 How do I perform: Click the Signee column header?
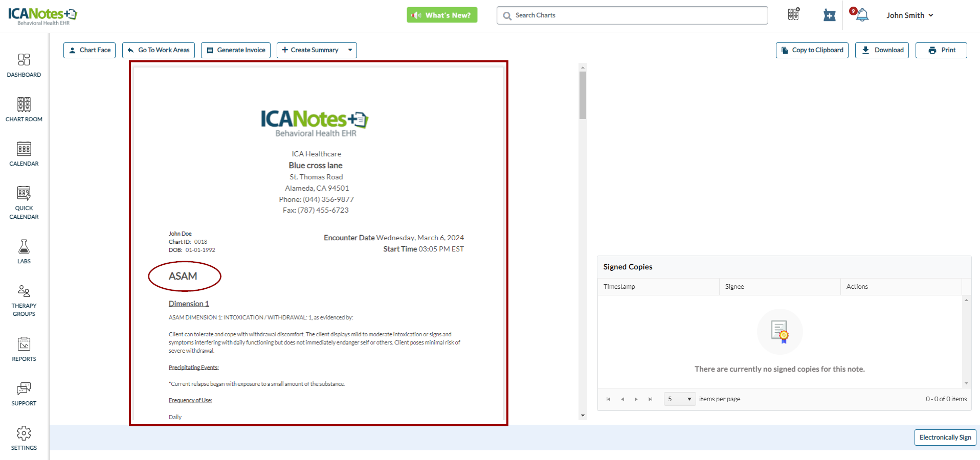(779, 287)
